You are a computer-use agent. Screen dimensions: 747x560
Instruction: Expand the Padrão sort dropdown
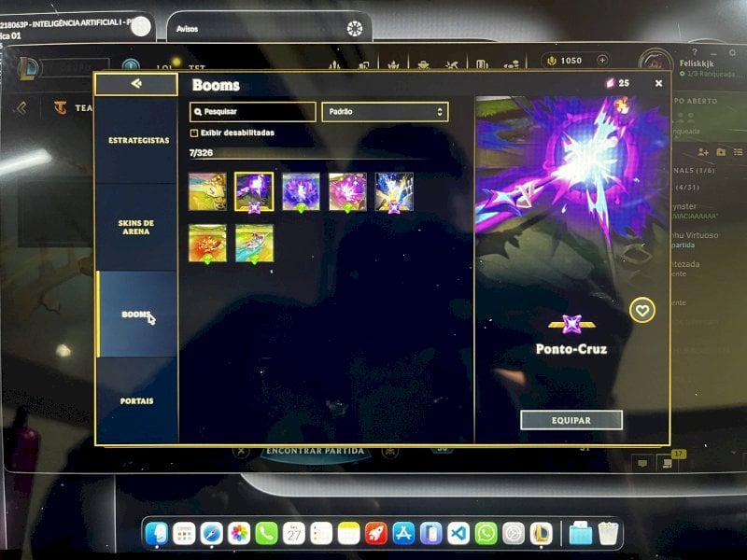point(385,112)
